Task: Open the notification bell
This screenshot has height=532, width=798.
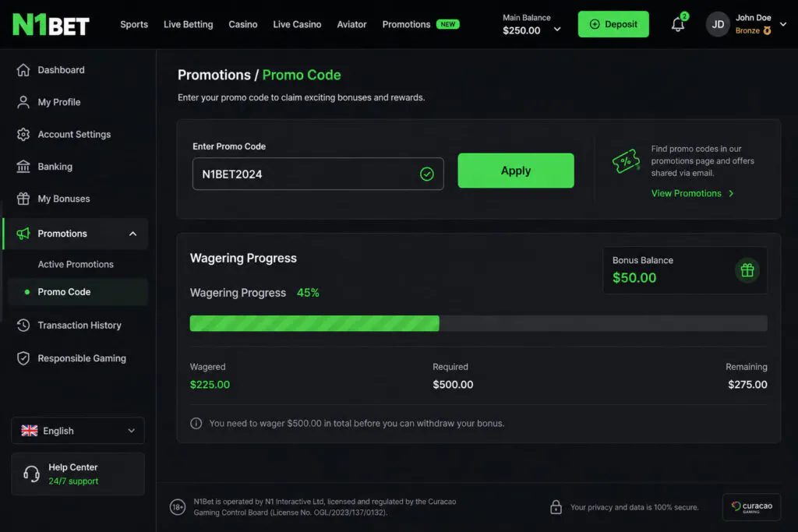Action: (x=678, y=24)
